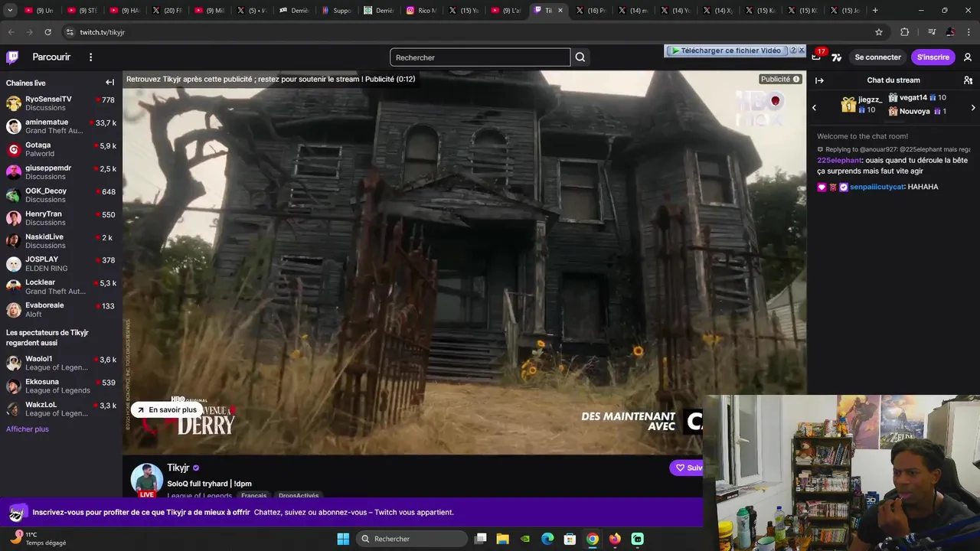Image resolution: width=980 pixels, height=551 pixels.
Task: Open Ekkosuna recommended channel
Action: [x=61, y=386]
